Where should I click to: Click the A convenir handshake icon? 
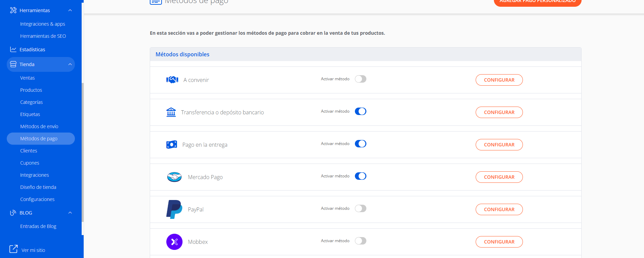(172, 80)
